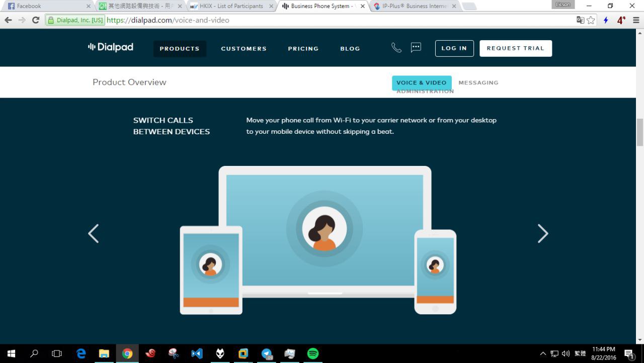Navigate to Pricing
The height and width of the screenshot is (363, 644).
303,49
